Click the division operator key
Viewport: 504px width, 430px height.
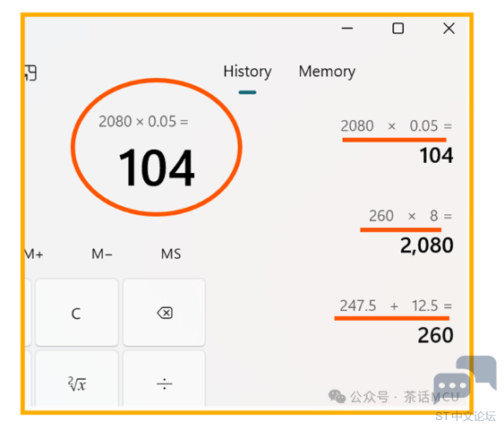[164, 380]
